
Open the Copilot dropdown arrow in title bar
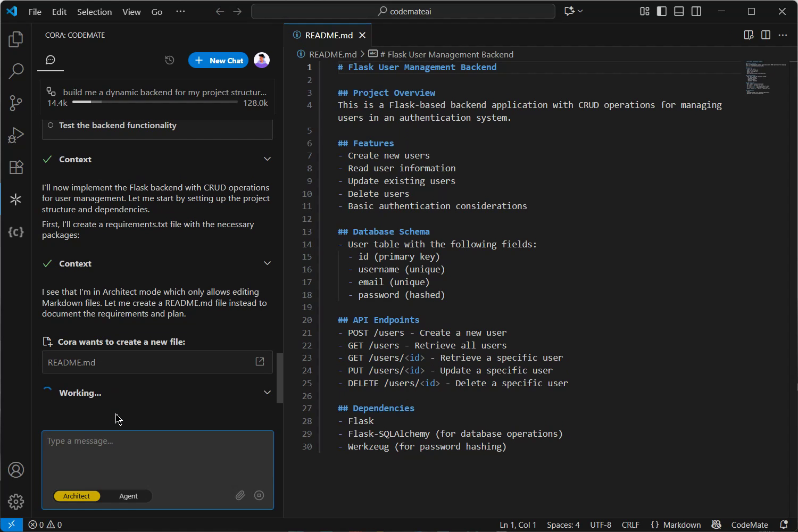[x=580, y=11]
